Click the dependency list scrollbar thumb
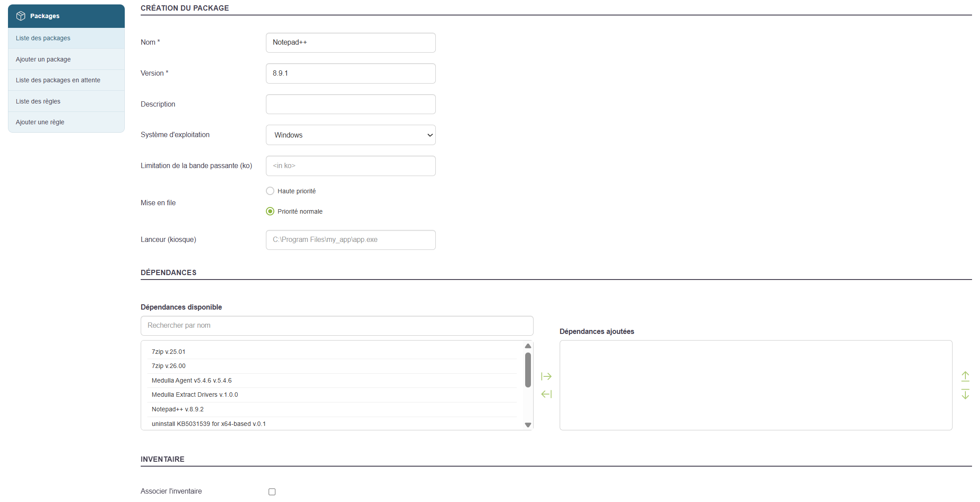Screen dimensions: 980x502 528,369
